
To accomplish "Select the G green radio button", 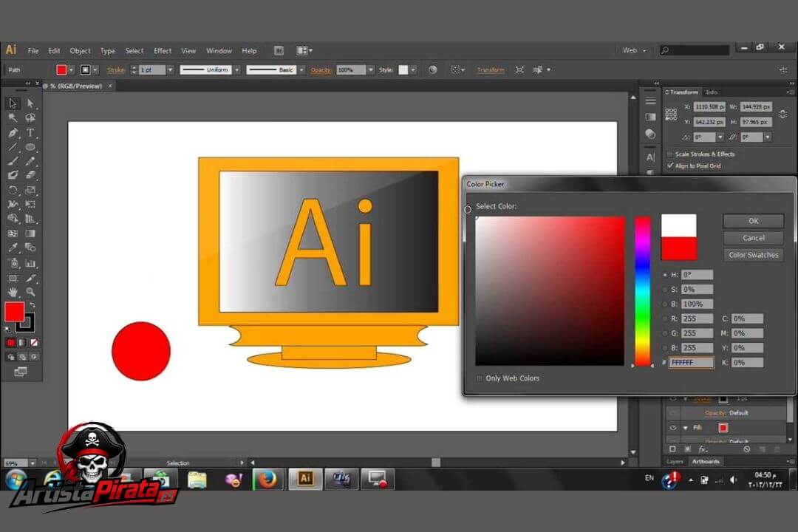I will (x=665, y=333).
